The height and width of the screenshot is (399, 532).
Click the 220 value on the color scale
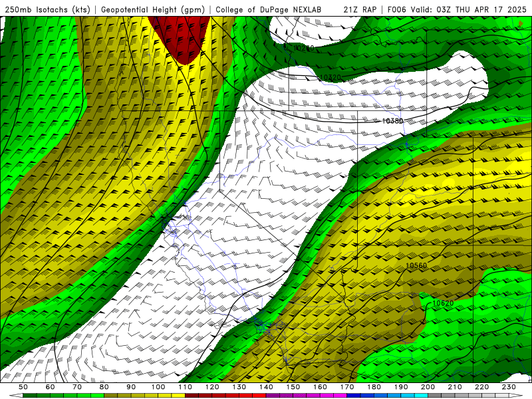coord(482,387)
